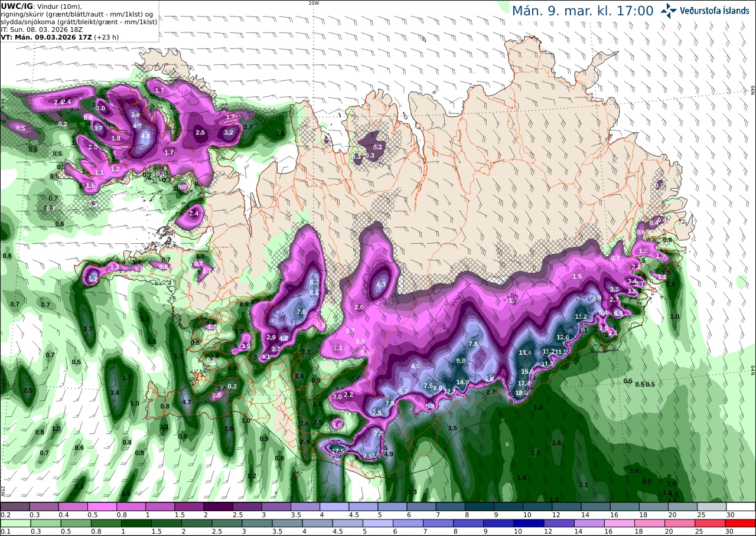Pick the light lavender swatch labeled 4 in upper legend
The height and width of the screenshot is (536, 756).
point(334,506)
